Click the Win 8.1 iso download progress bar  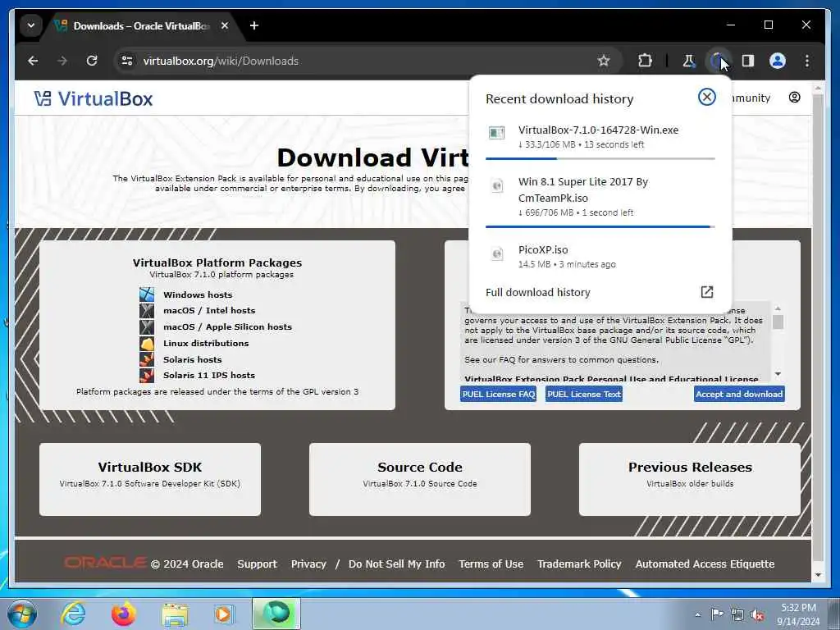coord(600,226)
